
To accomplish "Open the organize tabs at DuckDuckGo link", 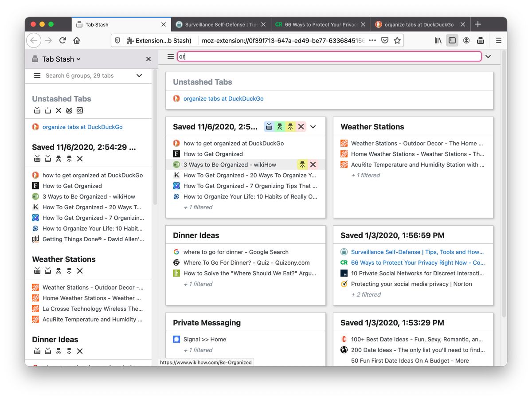I will (223, 98).
